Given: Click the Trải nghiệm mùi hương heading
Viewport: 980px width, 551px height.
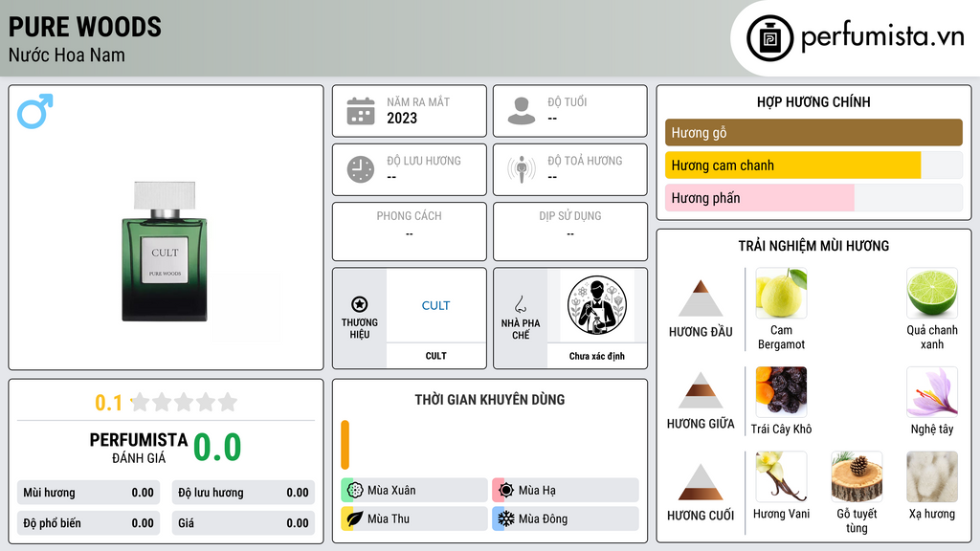Looking at the screenshot, I should (813, 246).
